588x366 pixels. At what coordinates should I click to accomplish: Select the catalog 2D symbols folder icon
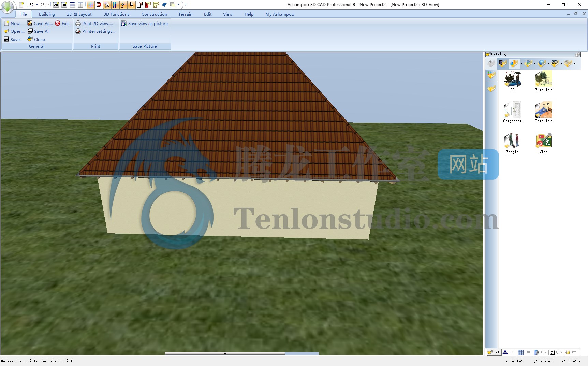point(555,63)
